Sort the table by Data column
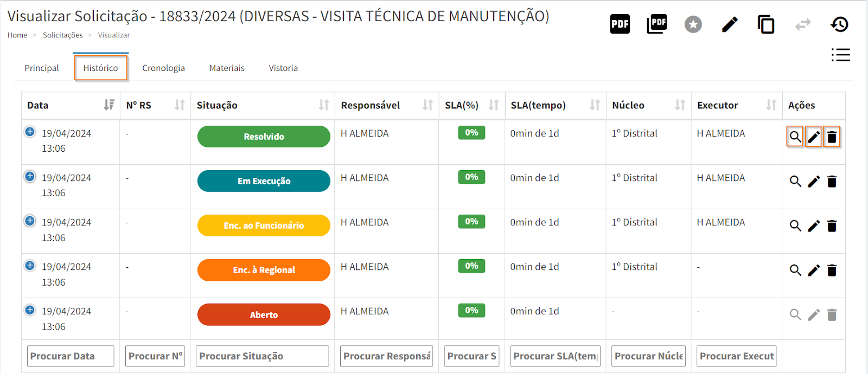This screenshot has height=374, width=868. tap(109, 105)
